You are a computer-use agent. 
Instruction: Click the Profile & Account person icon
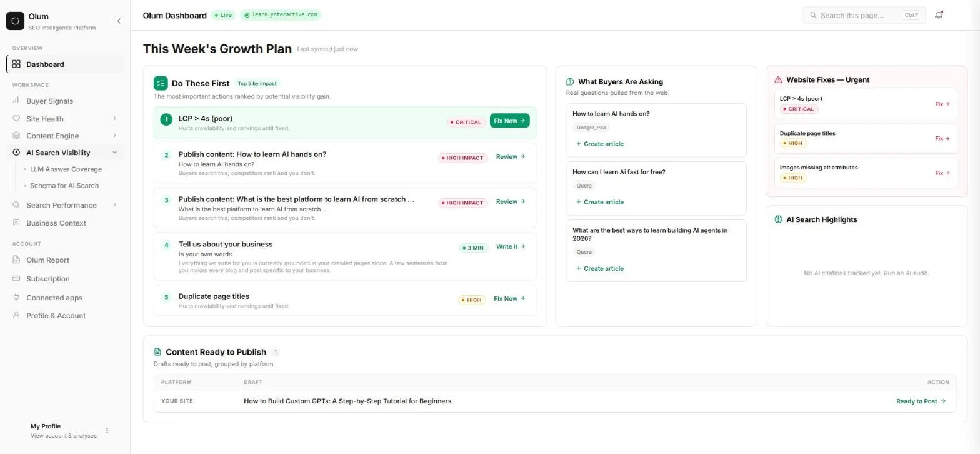point(16,315)
